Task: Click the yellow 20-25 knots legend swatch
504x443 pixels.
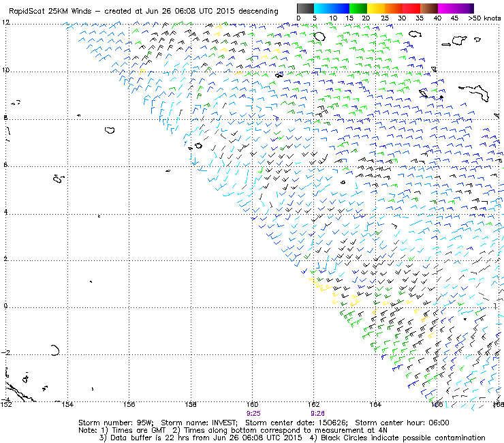Action: click(376, 8)
